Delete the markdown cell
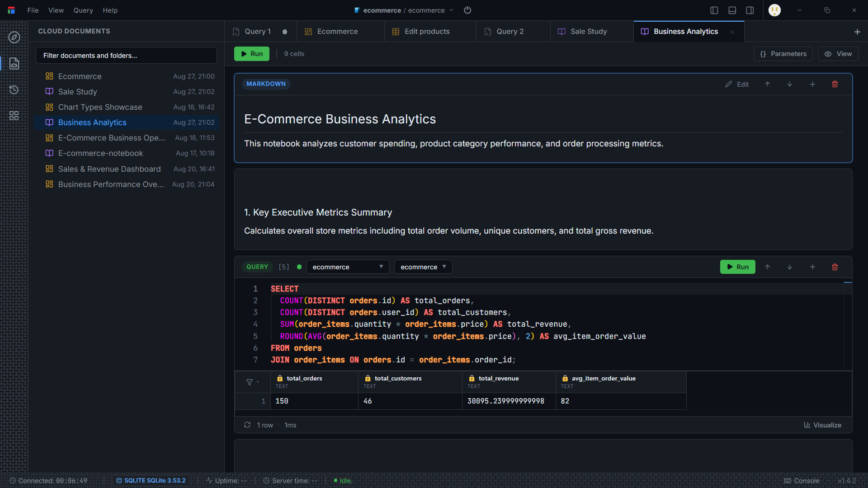 point(835,84)
